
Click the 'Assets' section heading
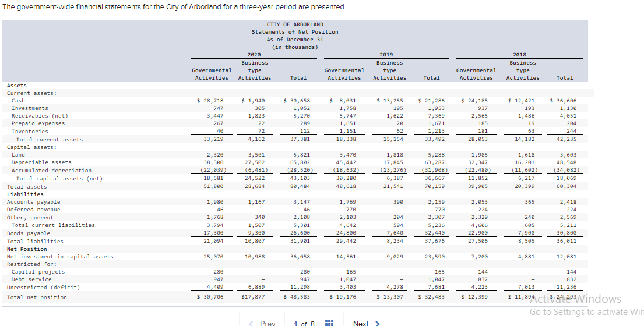(17, 86)
